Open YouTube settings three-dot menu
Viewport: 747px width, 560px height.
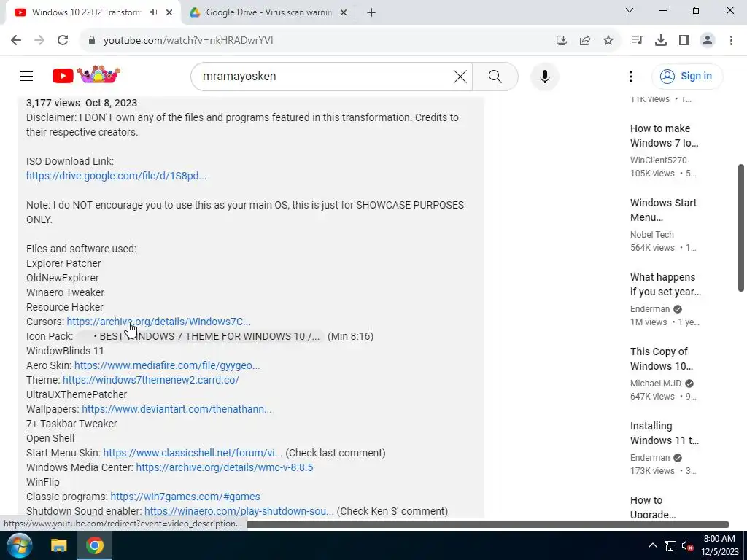pos(631,76)
